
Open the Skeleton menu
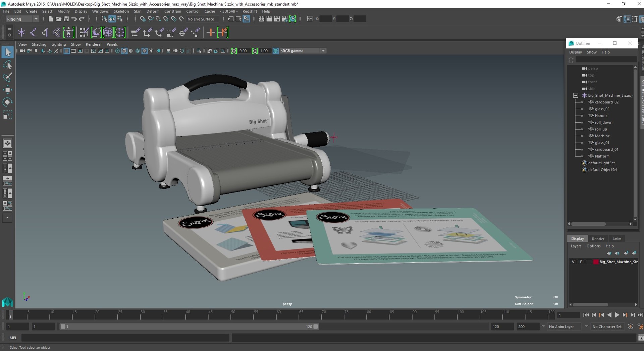(x=121, y=11)
